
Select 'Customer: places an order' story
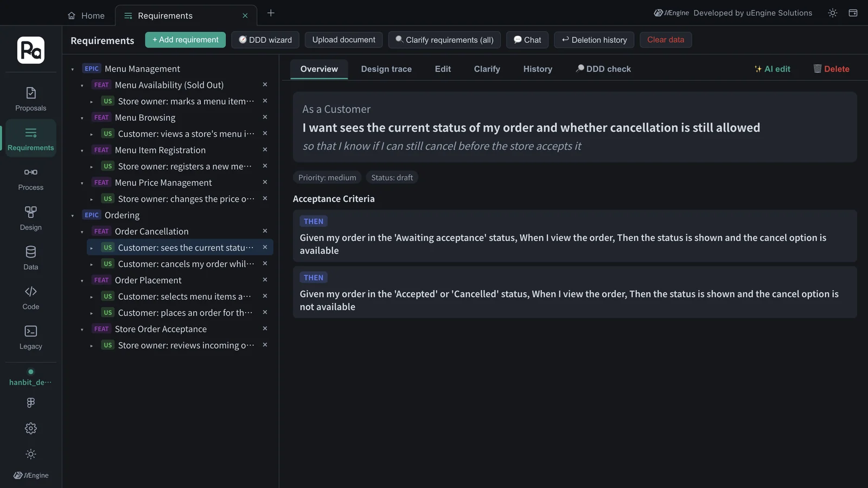[x=180, y=312]
